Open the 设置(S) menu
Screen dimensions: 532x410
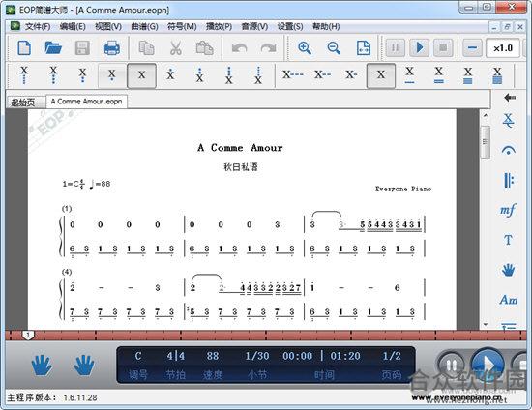click(x=290, y=26)
